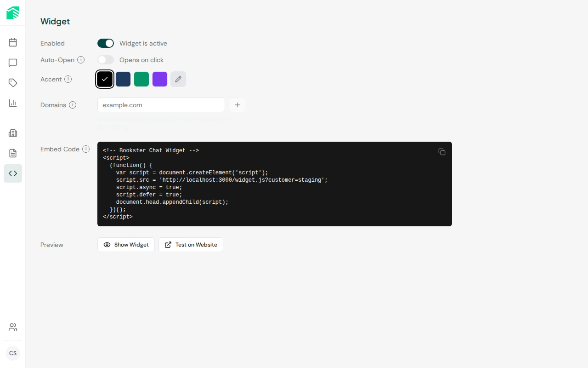The image size is (588, 368).
Task: Open custom accent color with the pencil icon
Action: tap(178, 79)
